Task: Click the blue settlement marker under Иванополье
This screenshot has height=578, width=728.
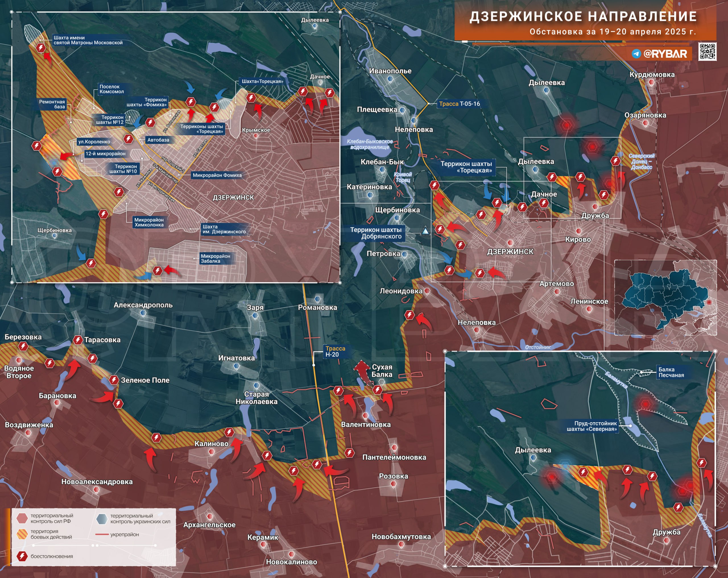Action: tap(390, 79)
